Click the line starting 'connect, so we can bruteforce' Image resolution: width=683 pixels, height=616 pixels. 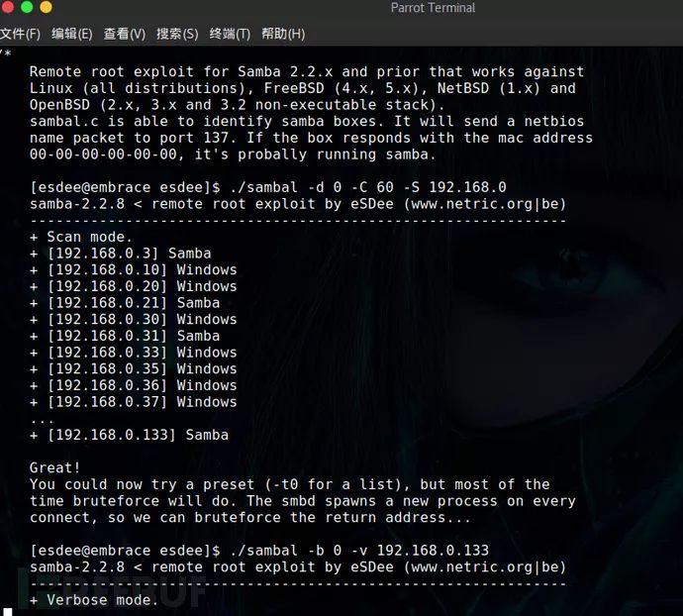[x=250, y=518]
